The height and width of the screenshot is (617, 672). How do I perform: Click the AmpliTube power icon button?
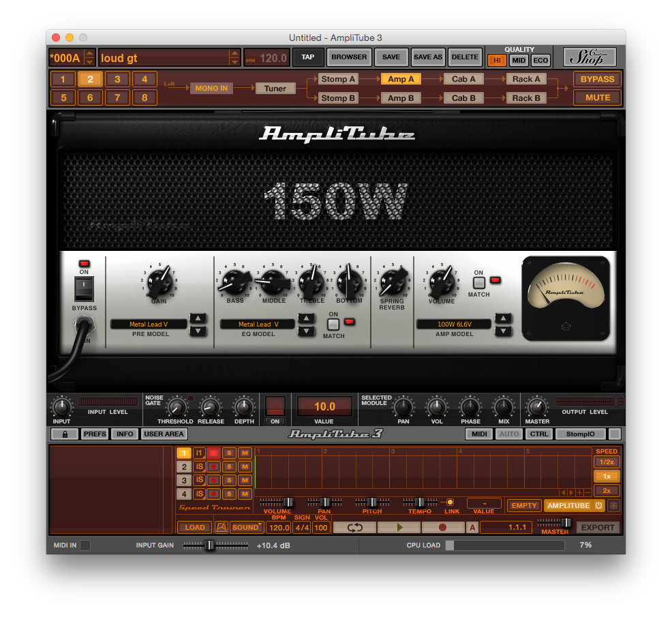tap(598, 505)
